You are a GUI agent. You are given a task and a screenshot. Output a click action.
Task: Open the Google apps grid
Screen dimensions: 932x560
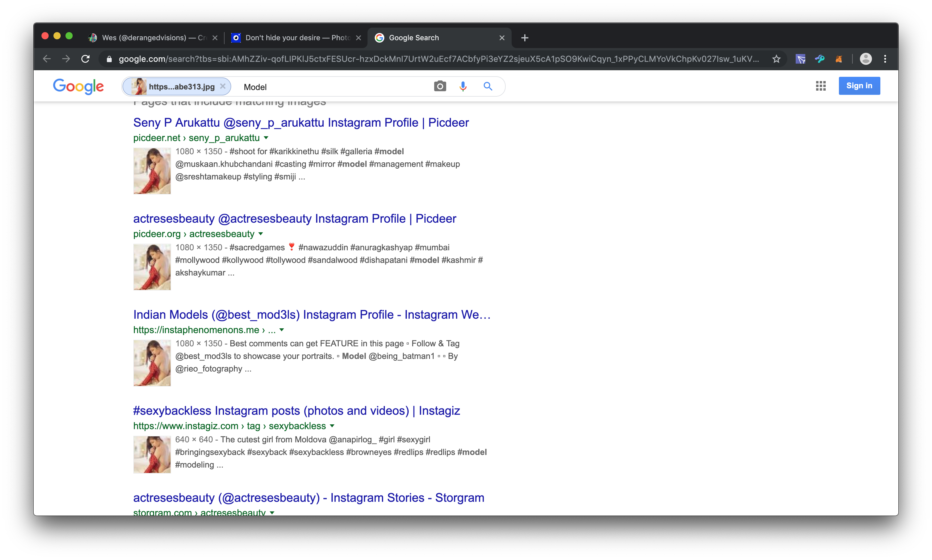pyautogui.click(x=821, y=86)
